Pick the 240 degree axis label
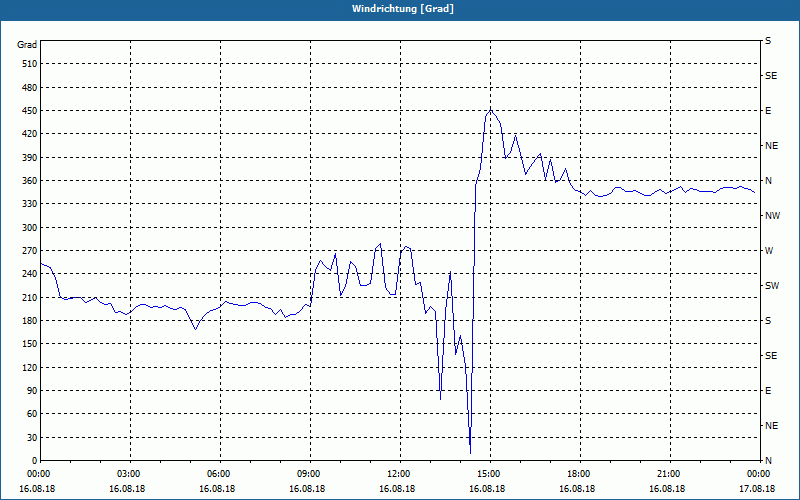The height and width of the screenshot is (500, 800). coord(30,274)
